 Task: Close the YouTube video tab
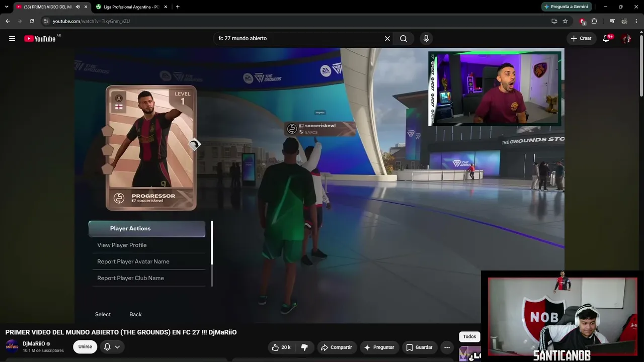pyautogui.click(x=86, y=7)
